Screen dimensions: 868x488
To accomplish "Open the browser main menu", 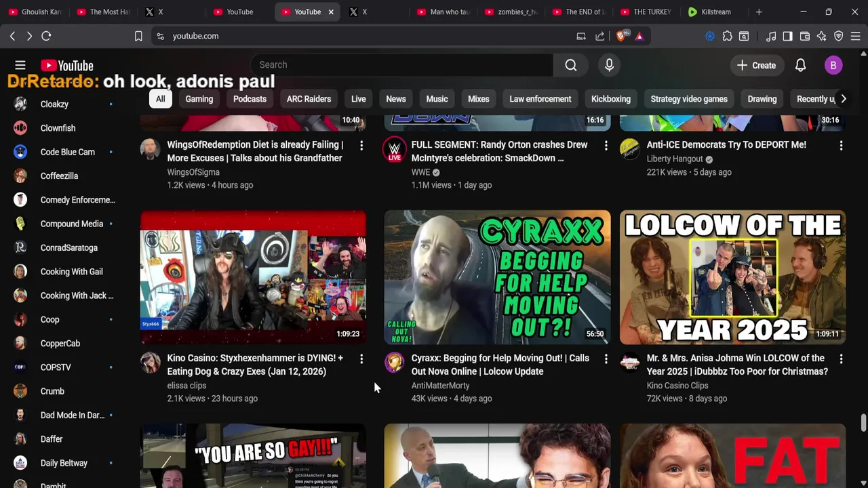I will click(855, 36).
